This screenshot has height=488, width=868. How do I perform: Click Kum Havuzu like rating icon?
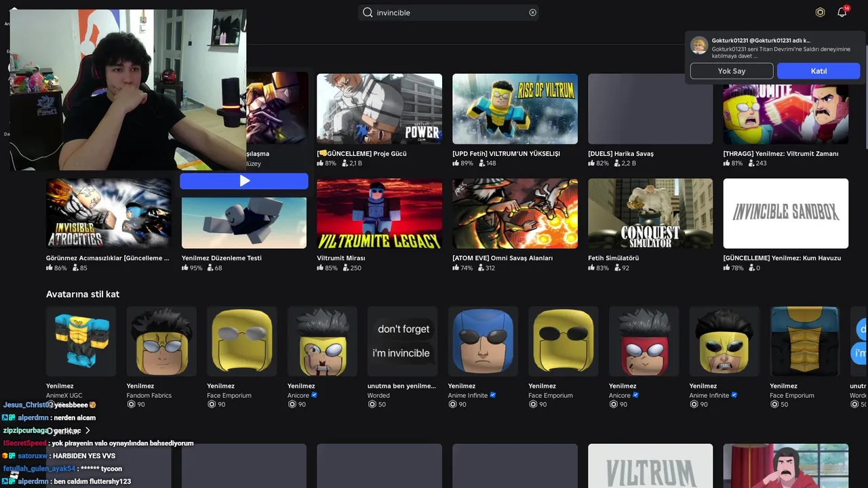pos(726,268)
